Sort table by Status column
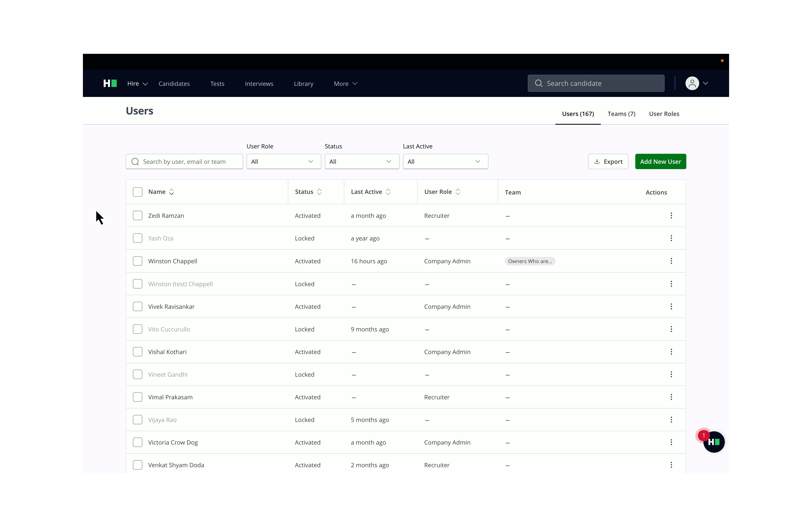 pos(319,192)
